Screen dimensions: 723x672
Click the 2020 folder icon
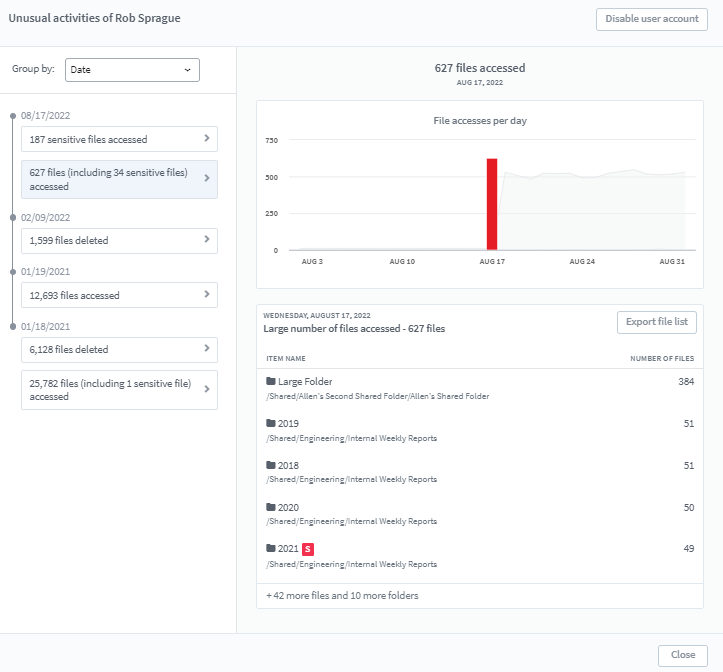(271, 508)
